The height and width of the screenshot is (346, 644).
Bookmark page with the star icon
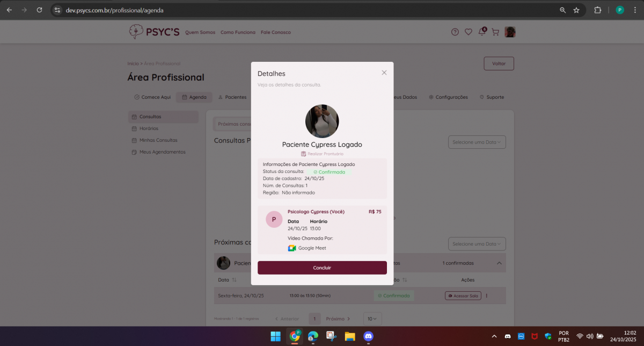coord(576,10)
